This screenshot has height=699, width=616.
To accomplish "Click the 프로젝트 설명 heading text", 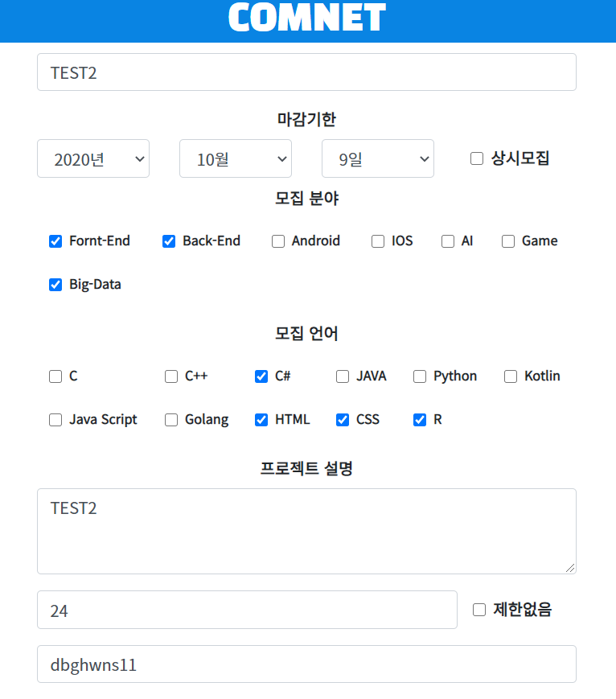I will pyautogui.click(x=306, y=468).
